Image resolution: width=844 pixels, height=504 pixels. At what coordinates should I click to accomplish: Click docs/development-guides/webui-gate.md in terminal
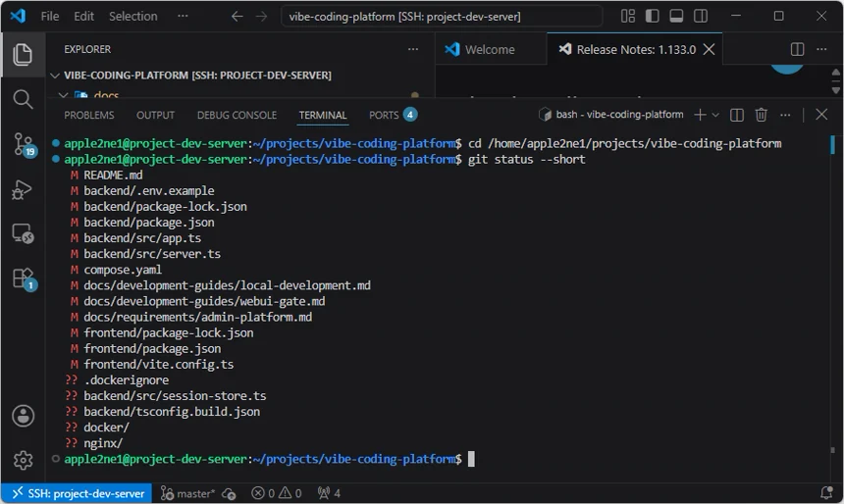pyautogui.click(x=204, y=301)
